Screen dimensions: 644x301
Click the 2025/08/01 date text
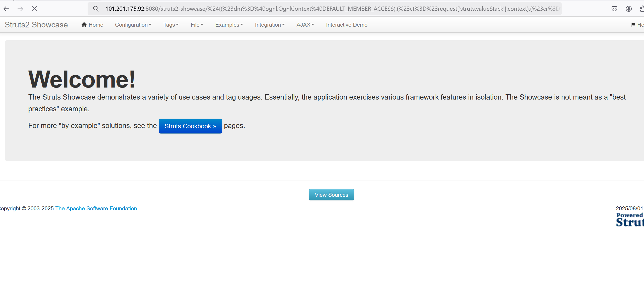[629, 208]
